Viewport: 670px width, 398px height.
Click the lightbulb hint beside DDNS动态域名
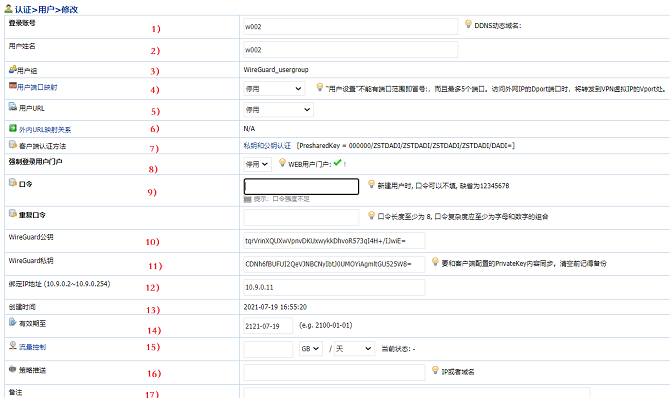468,24
